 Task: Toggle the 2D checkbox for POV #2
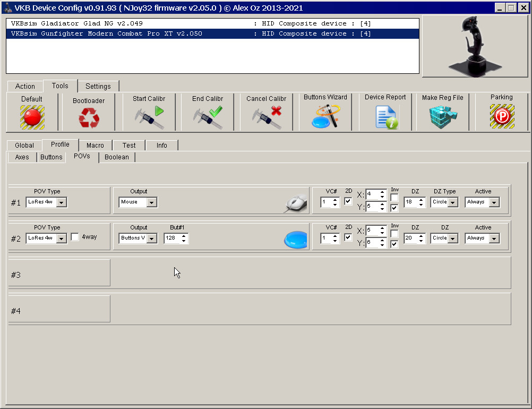click(348, 237)
